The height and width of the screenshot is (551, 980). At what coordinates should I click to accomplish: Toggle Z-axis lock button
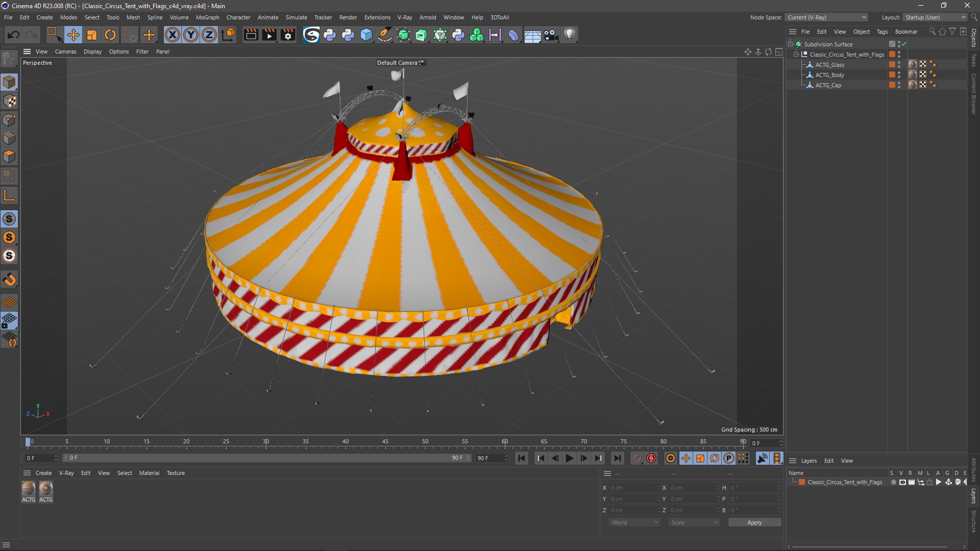coord(209,35)
